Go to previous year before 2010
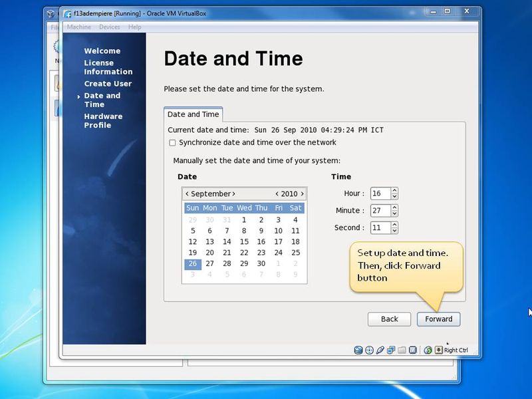This screenshot has height=399, width=532. (277, 194)
